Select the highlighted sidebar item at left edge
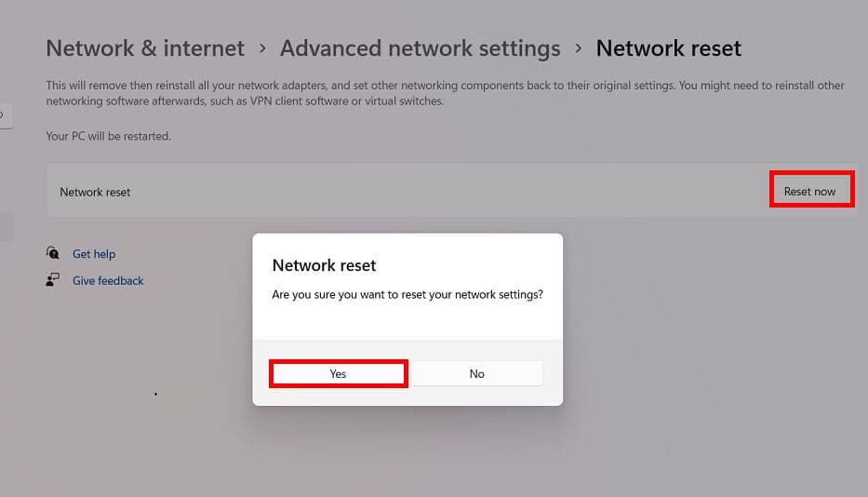The width and height of the screenshot is (868, 497). 6,226
